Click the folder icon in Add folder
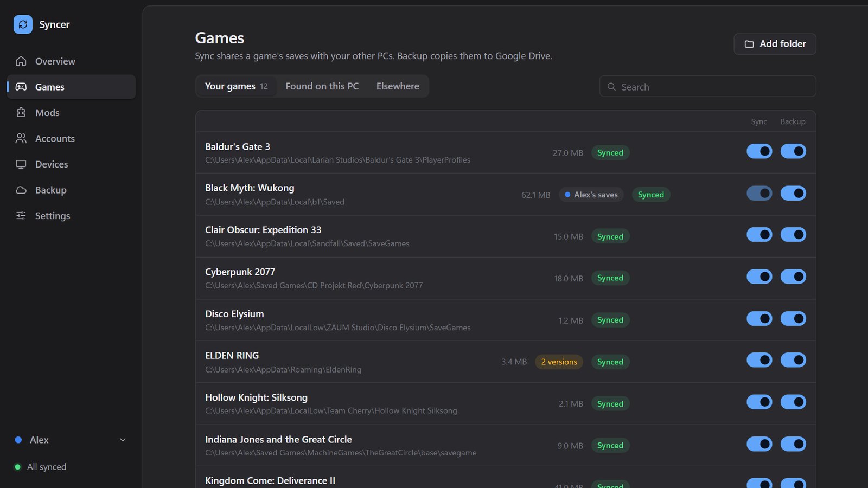The width and height of the screenshot is (868, 488). tap(749, 44)
